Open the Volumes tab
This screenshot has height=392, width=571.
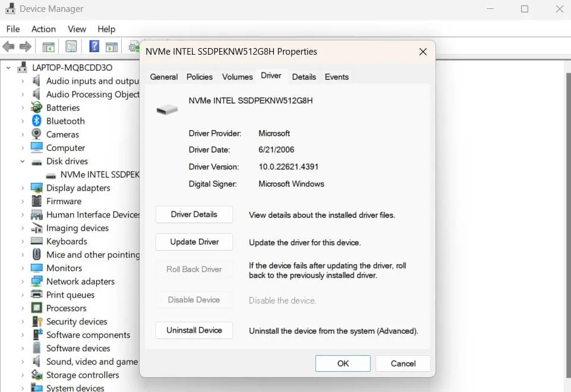(x=237, y=77)
